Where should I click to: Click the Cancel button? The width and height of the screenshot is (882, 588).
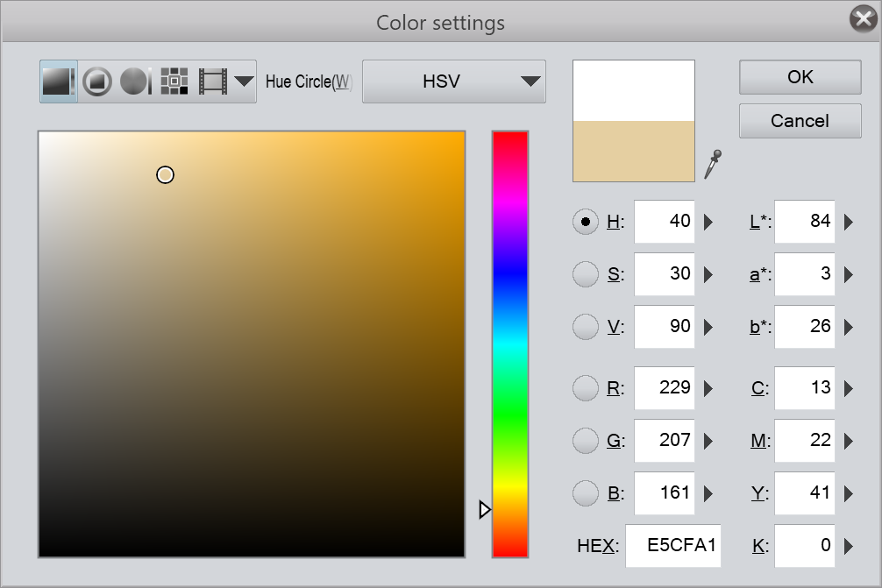800,121
